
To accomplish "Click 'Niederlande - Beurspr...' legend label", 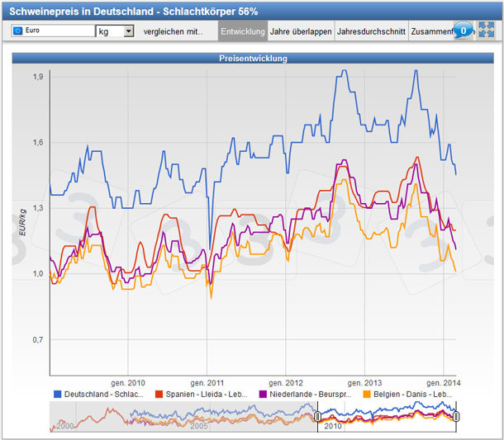I will [x=310, y=394].
